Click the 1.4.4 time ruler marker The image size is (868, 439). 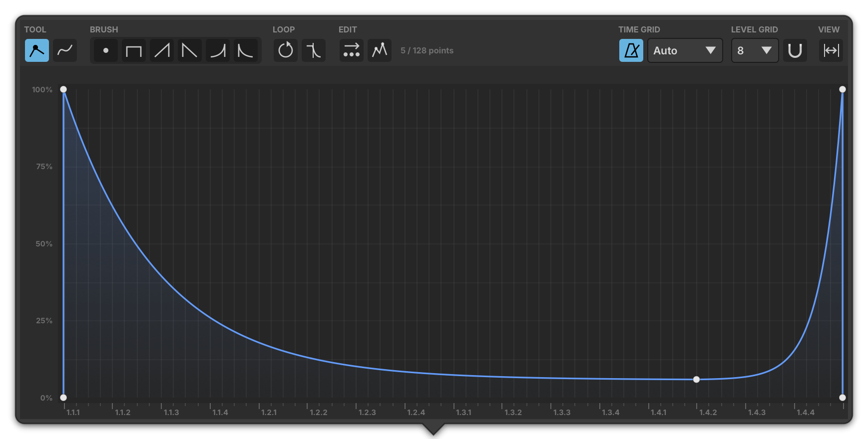click(x=806, y=412)
